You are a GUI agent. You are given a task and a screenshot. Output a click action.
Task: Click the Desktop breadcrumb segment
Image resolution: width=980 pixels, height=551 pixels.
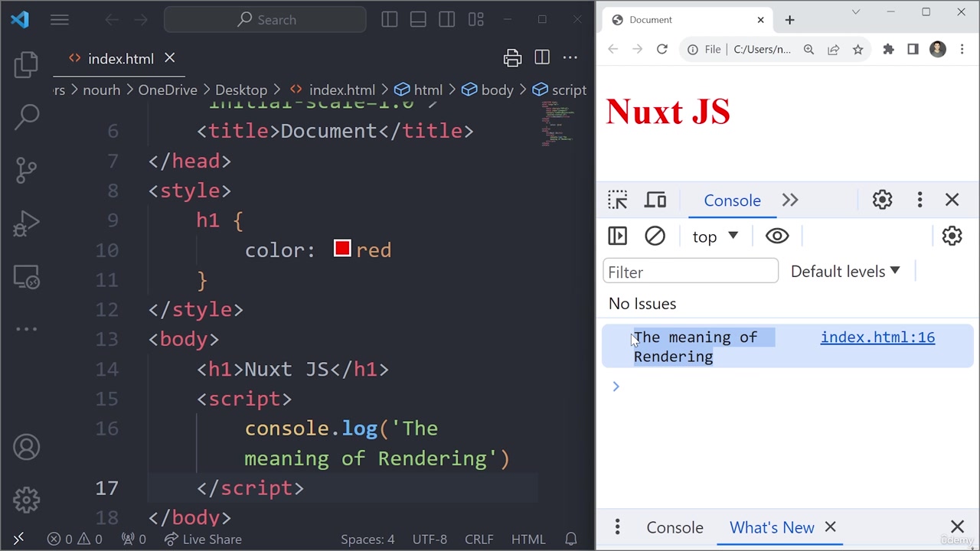(x=241, y=90)
